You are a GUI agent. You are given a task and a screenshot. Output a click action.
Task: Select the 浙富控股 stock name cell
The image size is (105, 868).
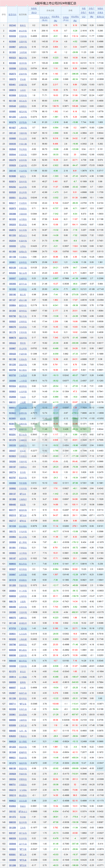tap(23, 31)
